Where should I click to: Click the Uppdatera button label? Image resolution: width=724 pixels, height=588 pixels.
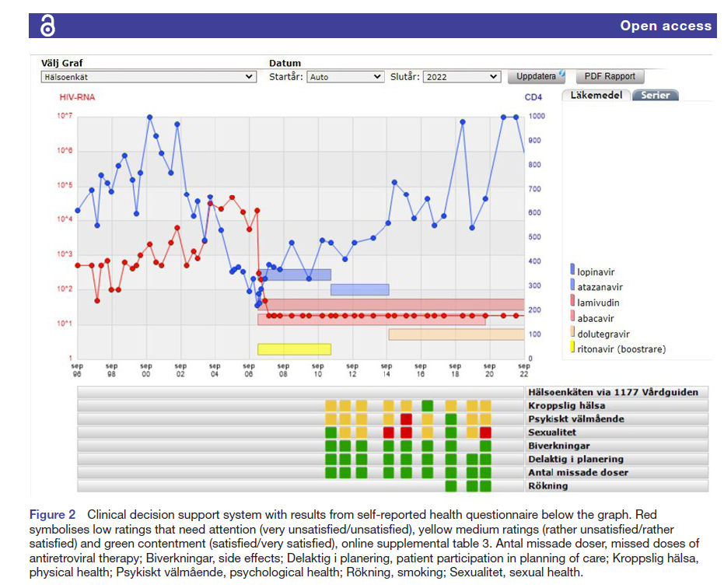536,77
